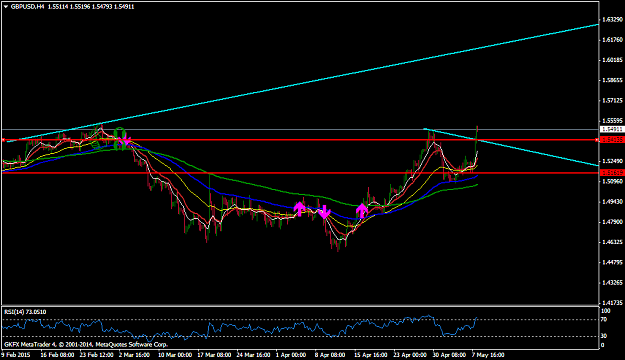Click the white current price label 1.54911
Screen dimensions: 625x360
click(612, 129)
